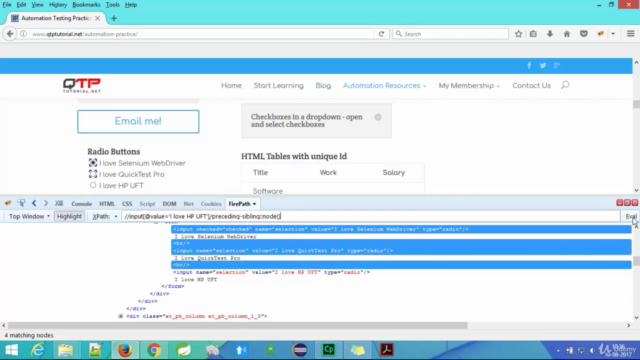Click the Email me! button
Screen dimensions: 640x360
pos(138,121)
